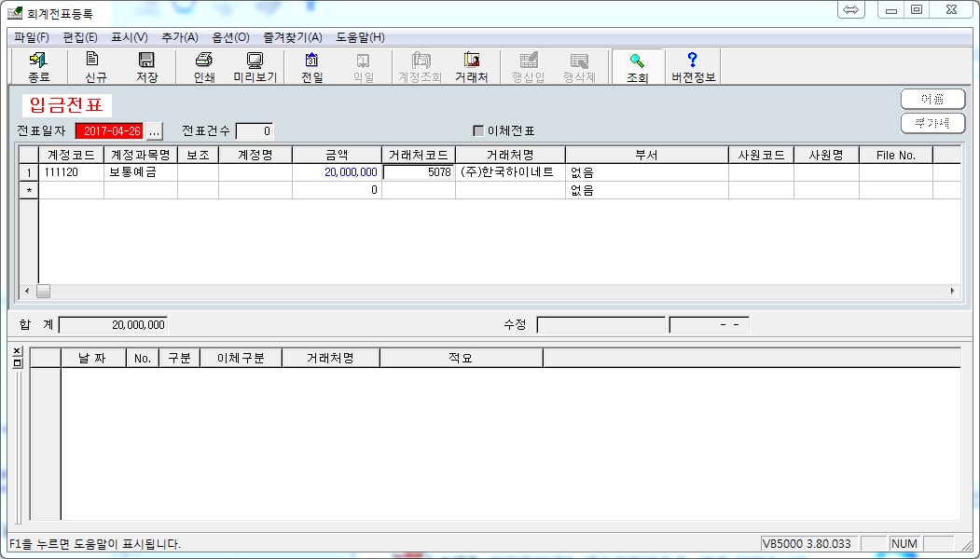Click the 조회 search icon

(637, 67)
